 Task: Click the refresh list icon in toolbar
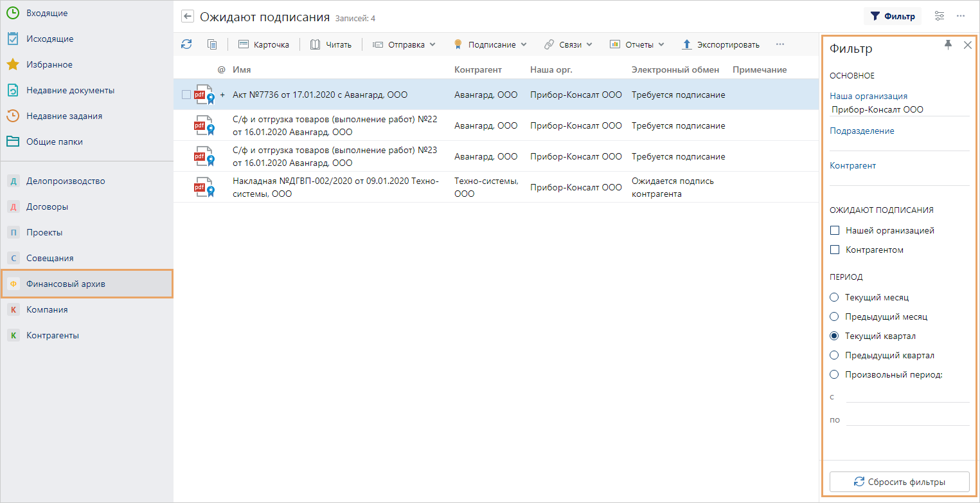coord(186,44)
